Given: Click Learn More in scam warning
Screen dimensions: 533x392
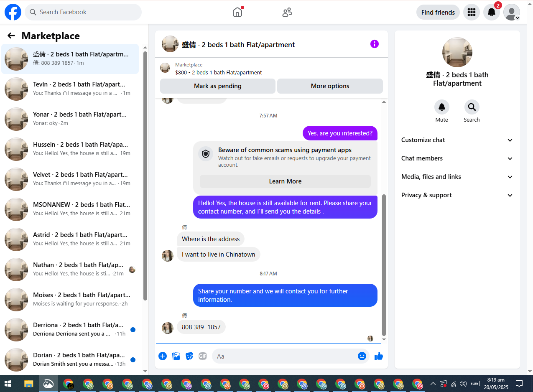Looking at the screenshot, I should point(285,181).
